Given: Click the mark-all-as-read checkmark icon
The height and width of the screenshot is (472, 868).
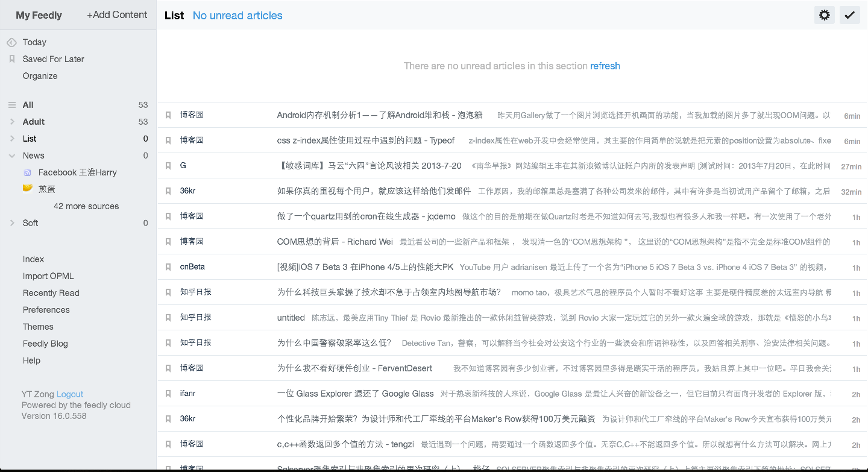Looking at the screenshot, I should 850,15.
